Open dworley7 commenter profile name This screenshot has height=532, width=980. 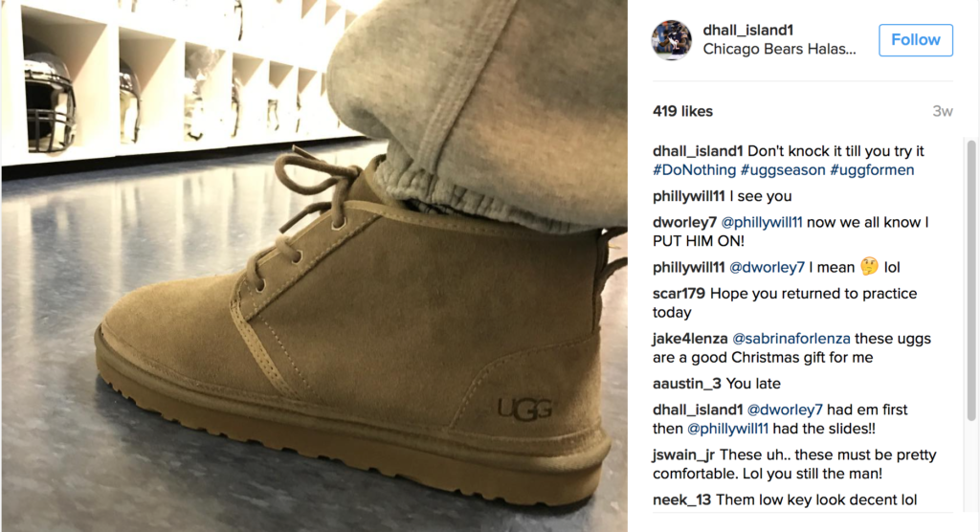pyautogui.click(x=684, y=223)
